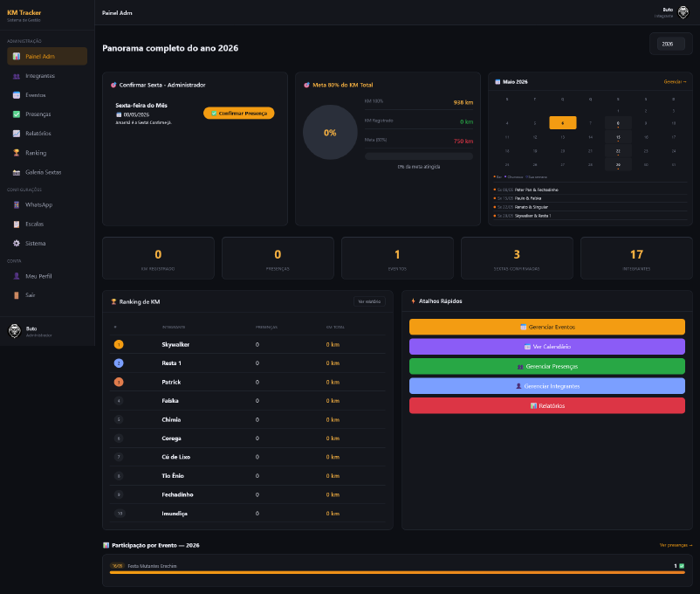Click the Integrantes stat card showing 17
The height and width of the screenshot is (594, 700).
636,259
